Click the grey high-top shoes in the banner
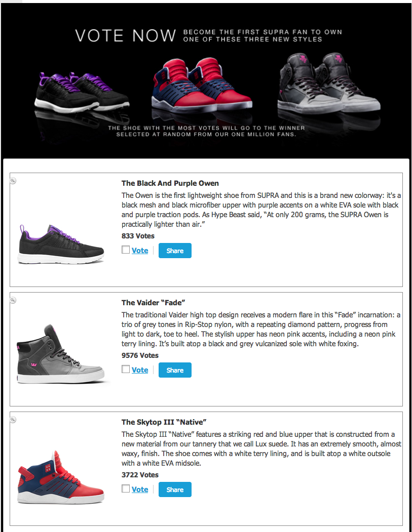Image resolution: width=412 pixels, height=532 pixels. coord(329,83)
